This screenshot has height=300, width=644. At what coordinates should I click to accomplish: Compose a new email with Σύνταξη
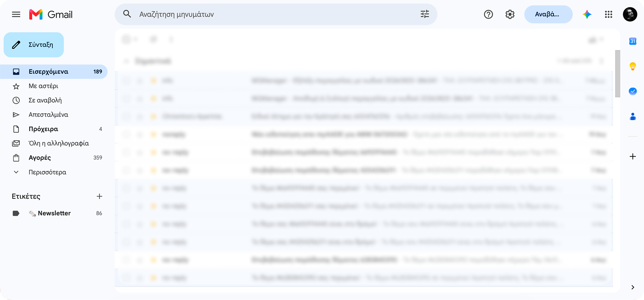click(x=34, y=45)
